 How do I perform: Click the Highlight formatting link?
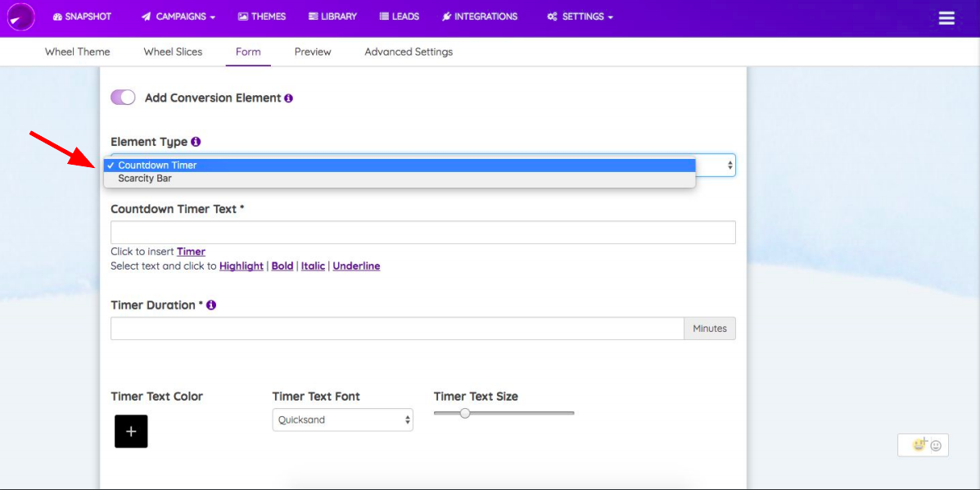[x=242, y=266]
